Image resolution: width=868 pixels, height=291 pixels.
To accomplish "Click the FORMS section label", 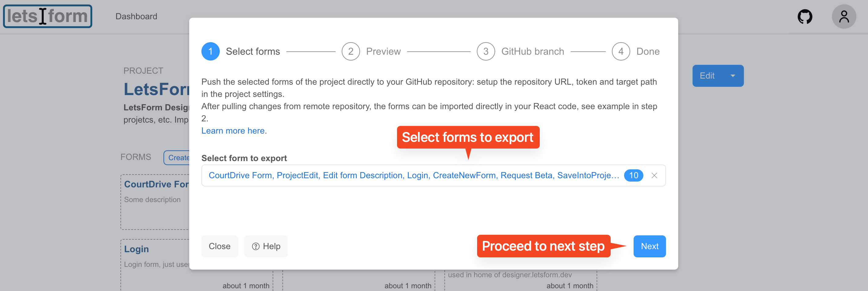I will (136, 157).
